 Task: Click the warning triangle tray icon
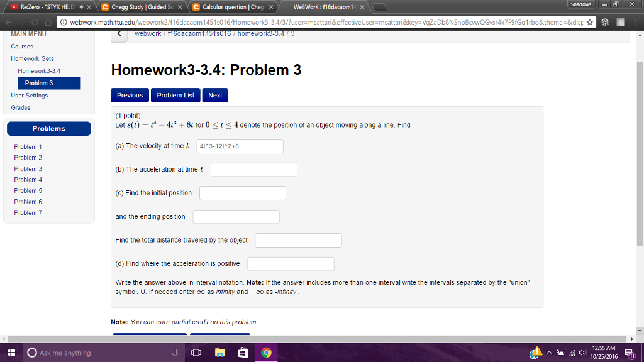[x=536, y=352]
